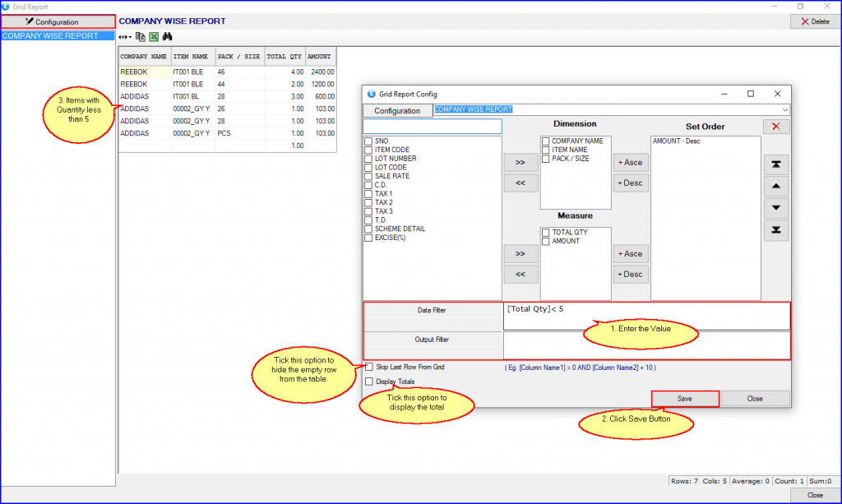Tick the SALE RATE checkbox
The height and width of the screenshot is (504, 842).
point(368,176)
